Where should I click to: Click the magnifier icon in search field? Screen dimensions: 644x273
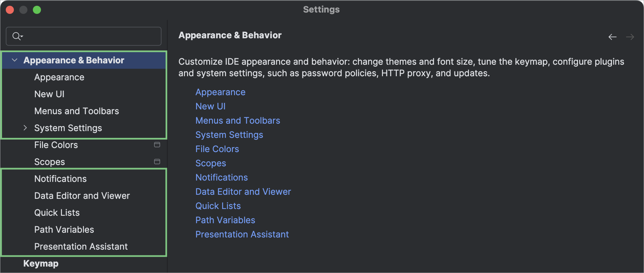[x=16, y=36]
